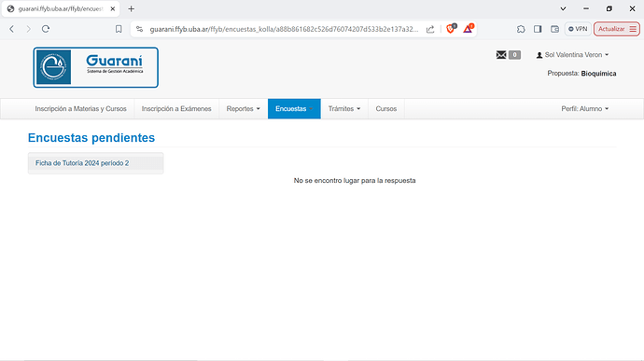Click the Guaraní logo image
Image resolution: width=644 pixels, height=361 pixels.
pos(96,67)
